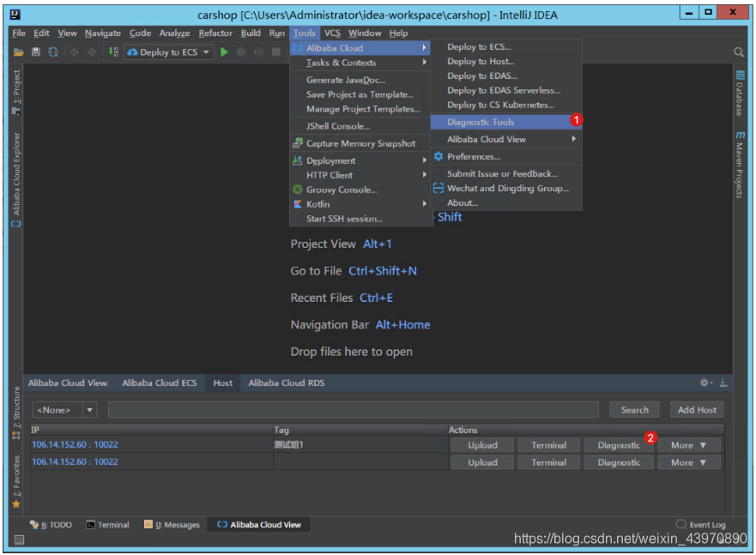Open the Messages tool window
The width and height of the screenshot is (756, 555).
(x=172, y=525)
